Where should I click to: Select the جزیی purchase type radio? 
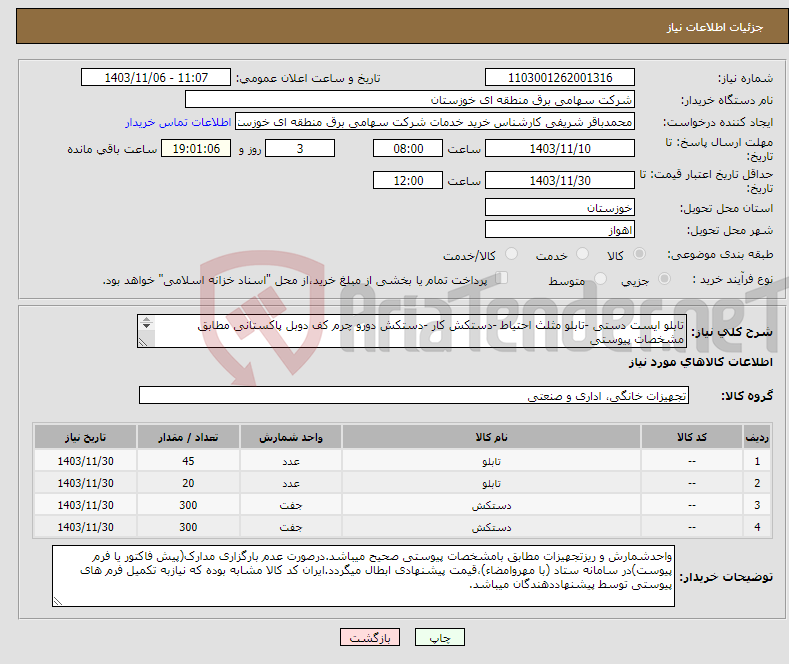664,279
